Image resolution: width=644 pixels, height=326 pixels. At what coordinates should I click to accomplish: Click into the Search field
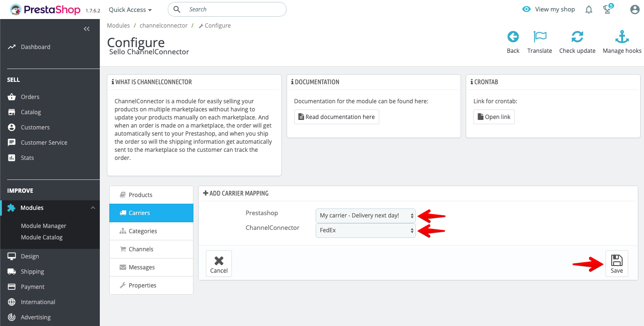227,9
